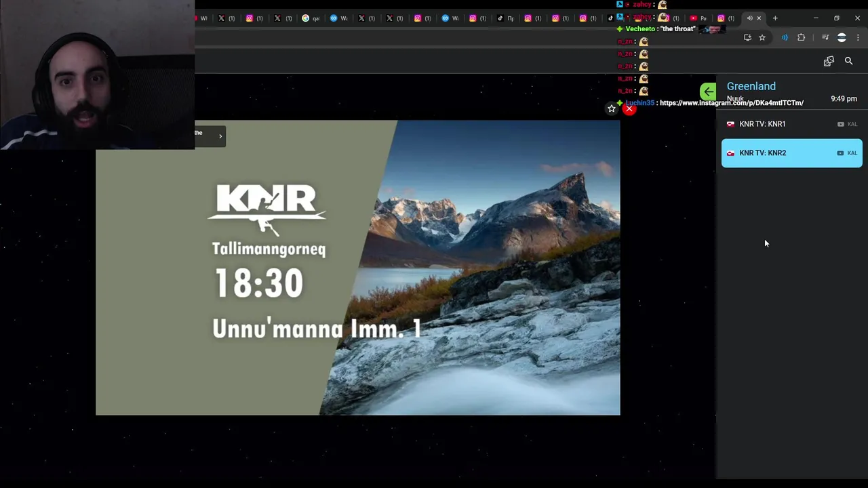Close the video player with the red X
Viewport: 868px width, 488px height.
(629, 108)
